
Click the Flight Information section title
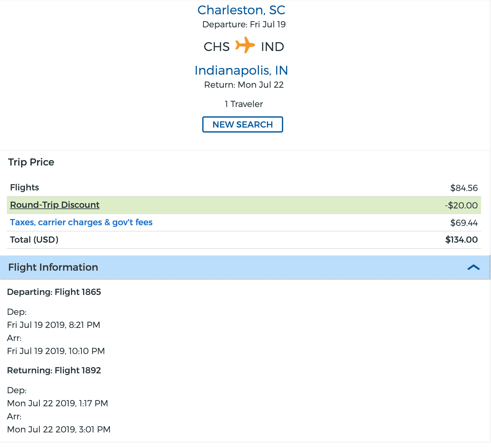(53, 267)
